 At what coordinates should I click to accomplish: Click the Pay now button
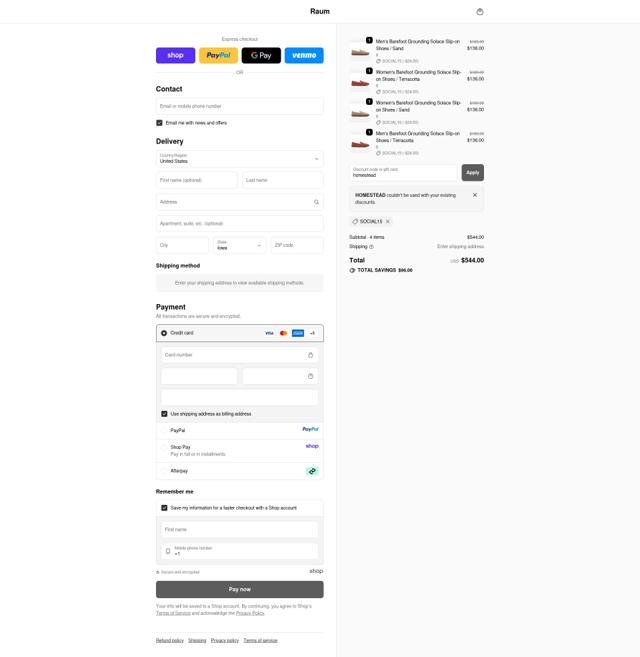(x=240, y=589)
